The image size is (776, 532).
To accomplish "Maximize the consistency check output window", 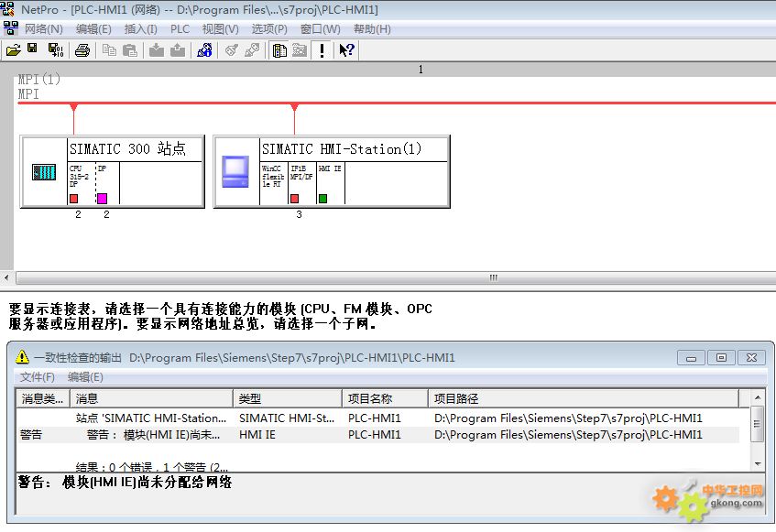I will [x=721, y=357].
